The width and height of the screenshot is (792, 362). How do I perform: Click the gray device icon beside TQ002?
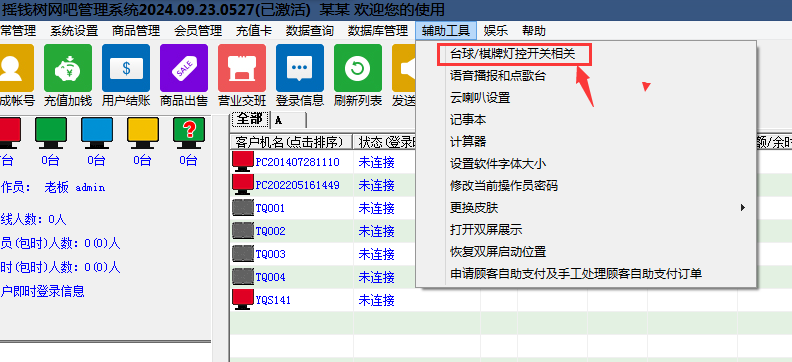click(x=243, y=231)
